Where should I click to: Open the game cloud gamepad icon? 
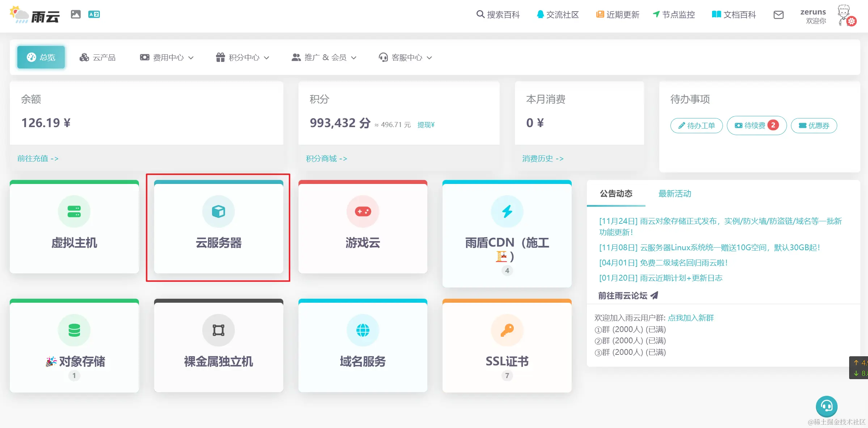pyautogui.click(x=363, y=211)
